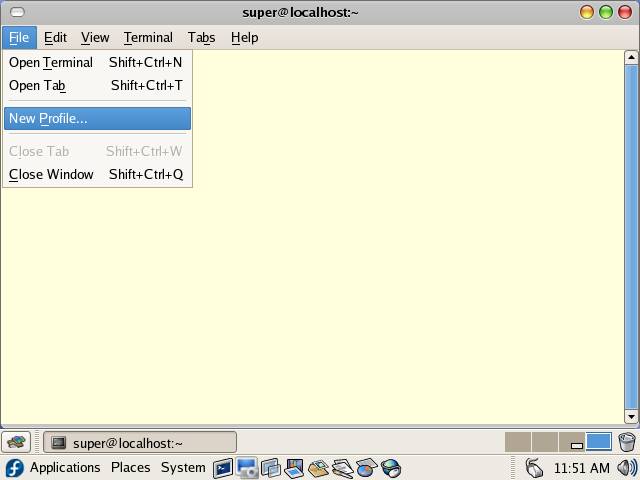
Task: Click the show desktop icon
Action: tap(16, 442)
